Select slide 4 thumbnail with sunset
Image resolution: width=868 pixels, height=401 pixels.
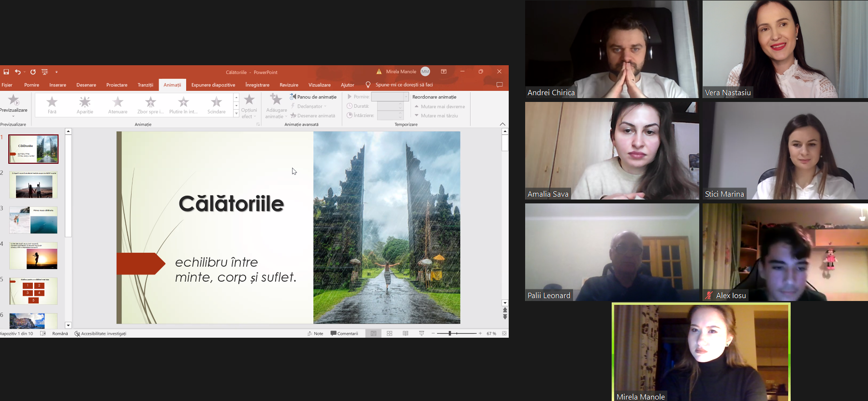point(33,256)
